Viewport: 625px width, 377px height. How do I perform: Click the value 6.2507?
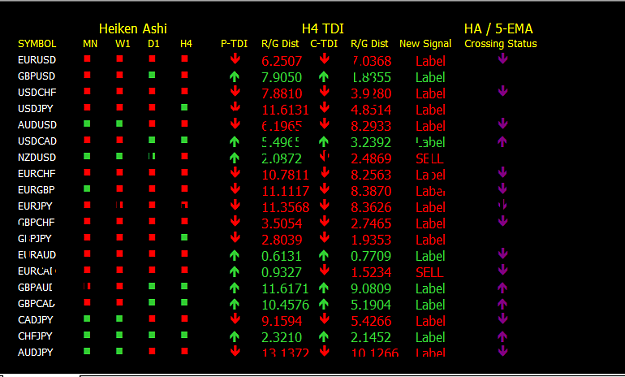point(281,61)
